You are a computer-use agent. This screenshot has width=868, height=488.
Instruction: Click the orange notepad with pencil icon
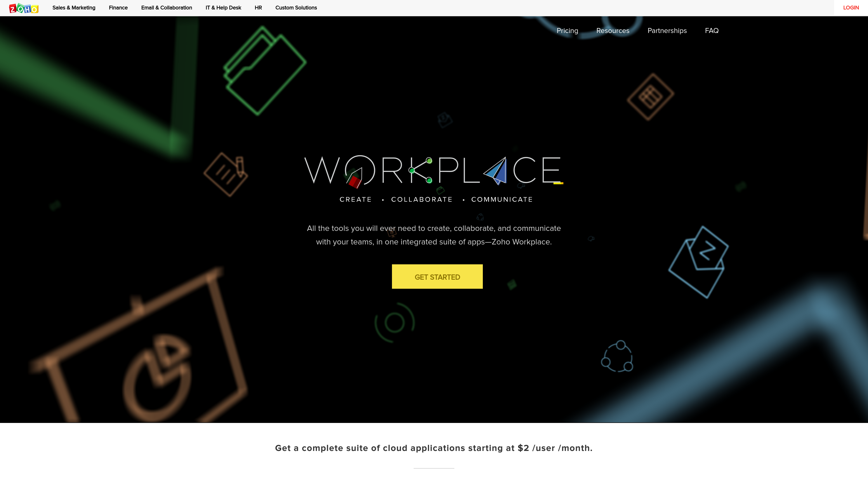point(226,174)
